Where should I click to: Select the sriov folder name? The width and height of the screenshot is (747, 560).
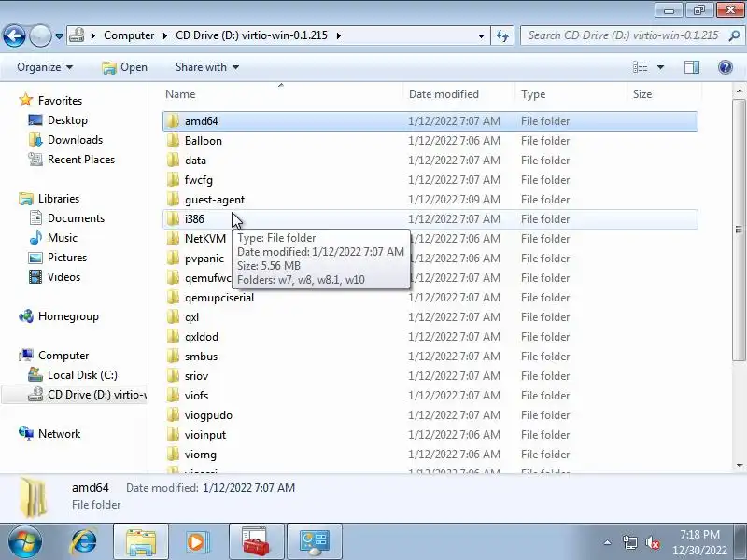(x=196, y=376)
